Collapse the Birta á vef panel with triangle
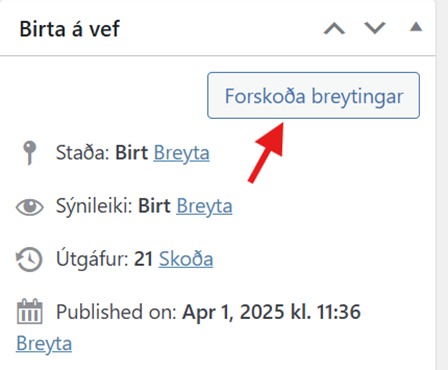 tap(416, 27)
